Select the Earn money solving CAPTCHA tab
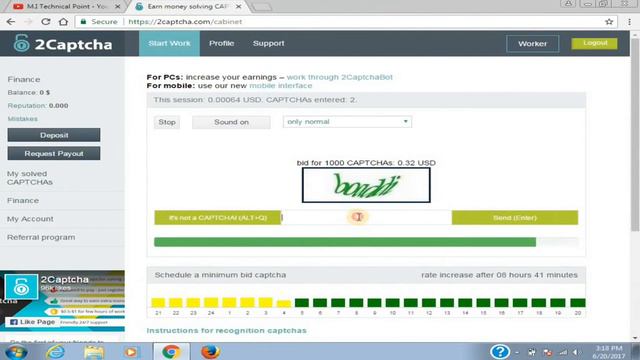 coord(187,7)
